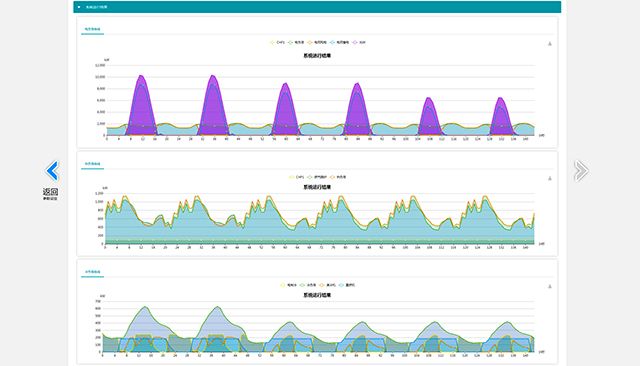Toggle the orange legend item in first chart
The width and height of the screenshot is (640, 366).
318,42
